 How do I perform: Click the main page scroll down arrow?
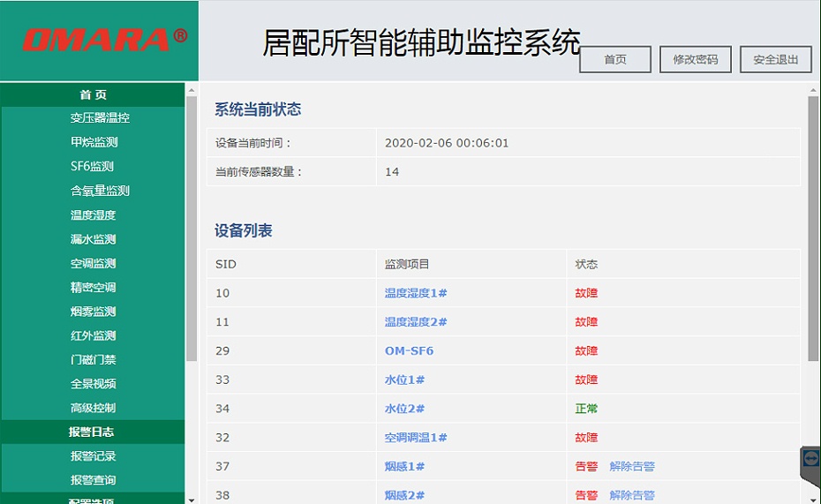pos(813,499)
